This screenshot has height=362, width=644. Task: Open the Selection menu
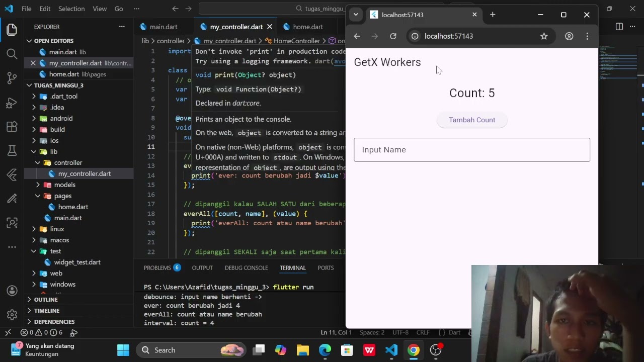tap(71, 9)
